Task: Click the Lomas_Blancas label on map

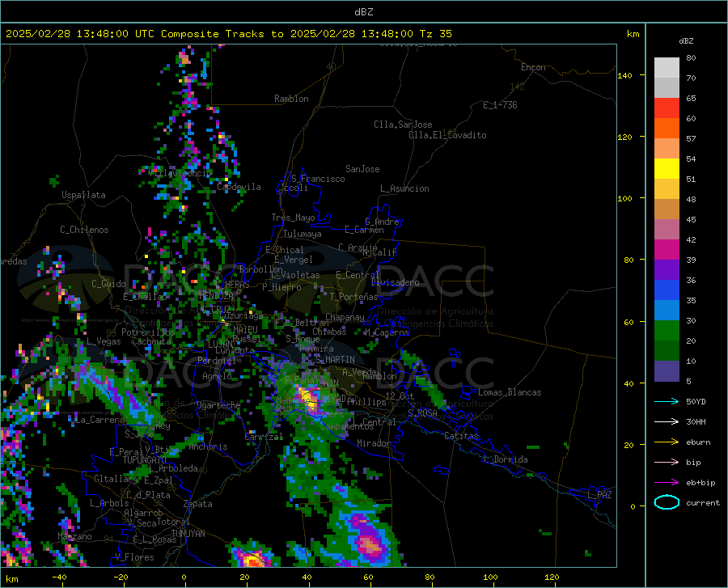Action: [510, 392]
